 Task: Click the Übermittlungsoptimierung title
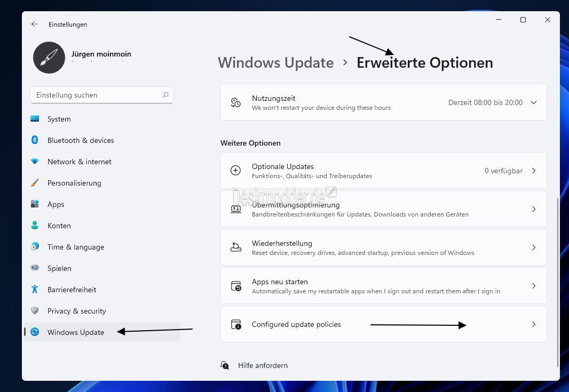[x=296, y=205]
